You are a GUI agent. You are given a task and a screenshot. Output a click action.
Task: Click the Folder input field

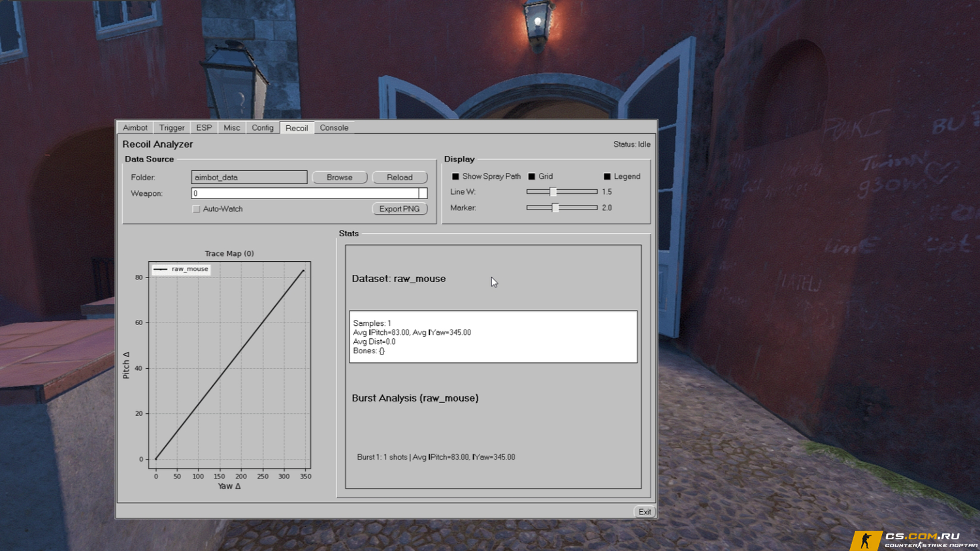(x=249, y=178)
